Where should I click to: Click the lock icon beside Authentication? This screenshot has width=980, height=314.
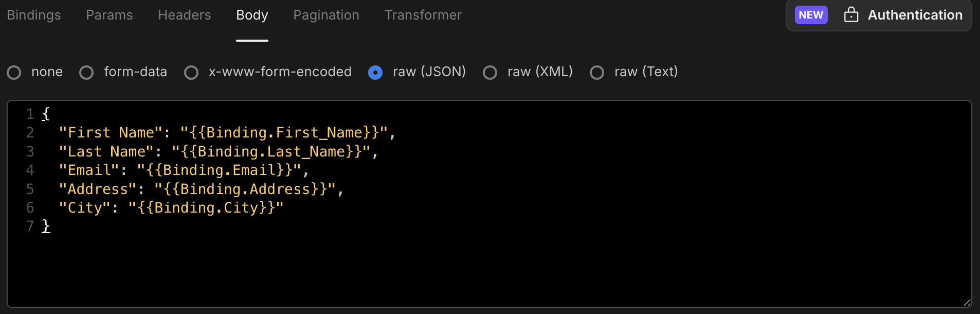(851, 14)
